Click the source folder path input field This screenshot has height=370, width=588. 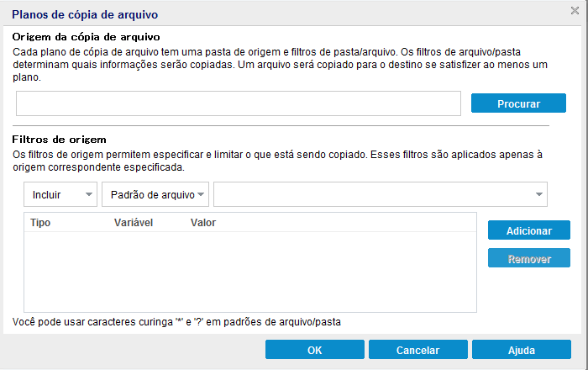coord(239,103)
